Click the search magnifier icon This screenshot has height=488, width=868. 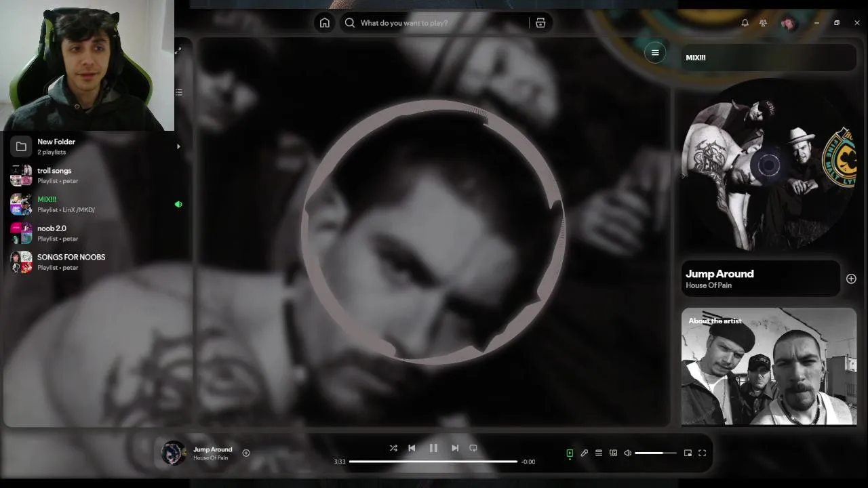tap(350, 23)
